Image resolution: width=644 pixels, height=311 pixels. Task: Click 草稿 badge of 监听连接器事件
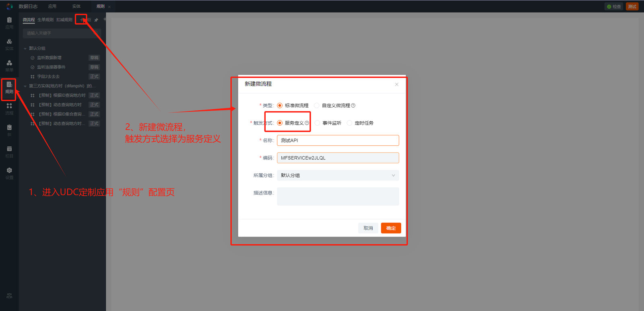[94, 67]
